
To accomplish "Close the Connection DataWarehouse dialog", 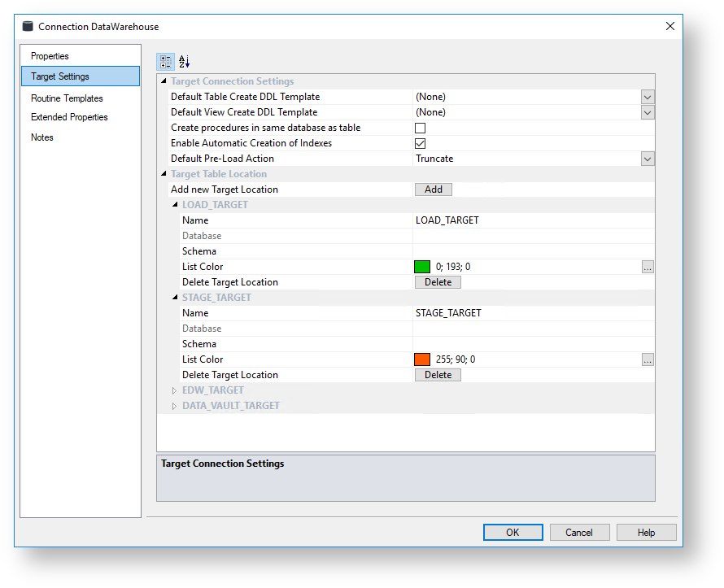I will click(x=670, y=26).
